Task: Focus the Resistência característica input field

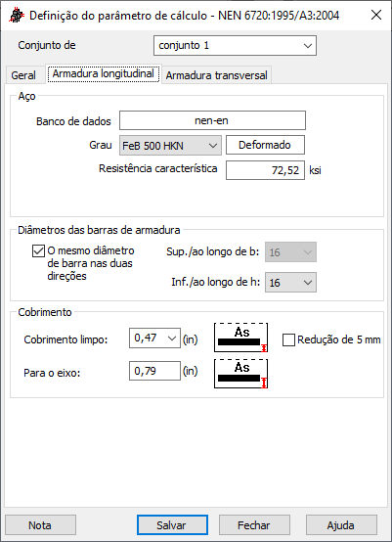Action: (x=265, y=170)
